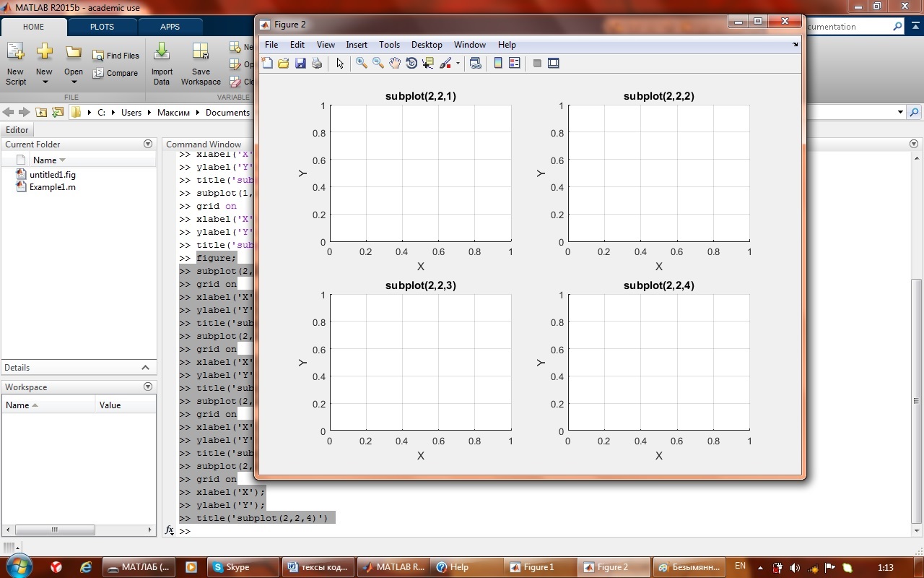Switch to the APPS tab in MATLAB
Screen dimensions: 924x578
pyautogui.click(x=170, y=27)
